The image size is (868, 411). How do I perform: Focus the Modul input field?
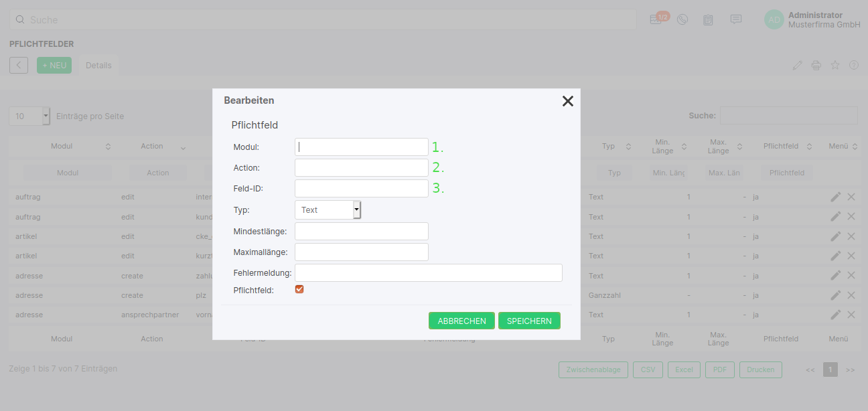click(x=361, y=147)
